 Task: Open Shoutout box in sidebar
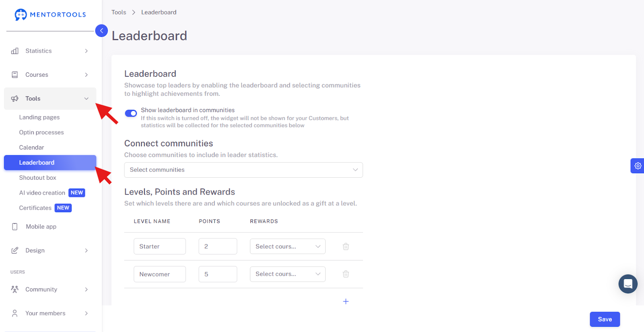point(37,178)
